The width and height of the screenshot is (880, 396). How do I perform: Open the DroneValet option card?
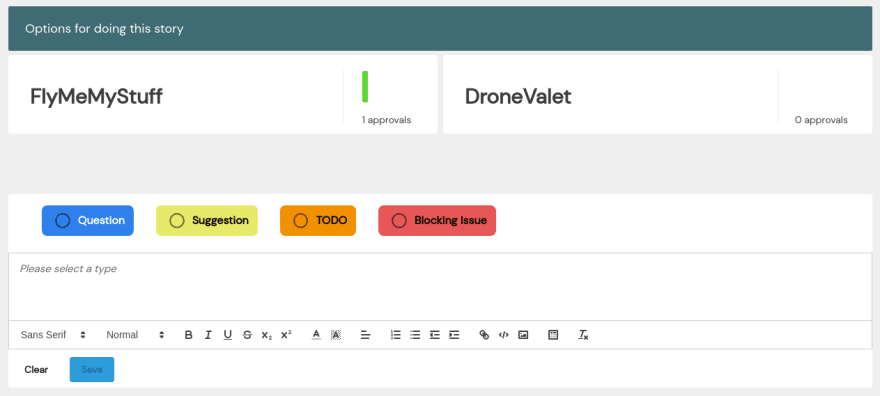pyautogui.click(x=657, y=94)
